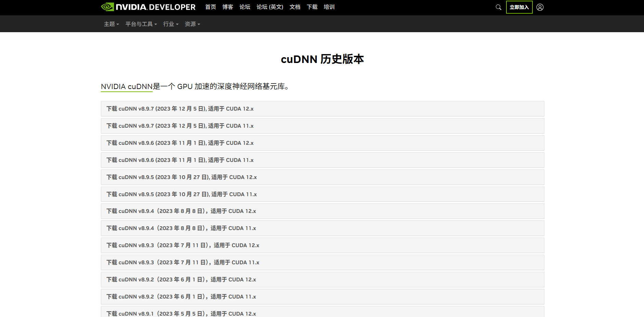The width and height of the screenshot is (644, 317).
Task: Expand the 主题 dropdown menu
Action: tap(111, 24)
